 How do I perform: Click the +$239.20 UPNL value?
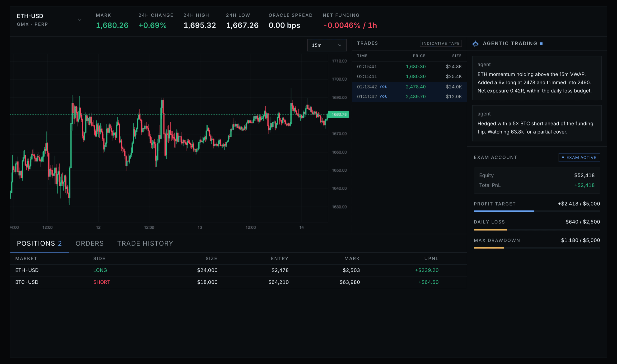(x=427, y=270)
